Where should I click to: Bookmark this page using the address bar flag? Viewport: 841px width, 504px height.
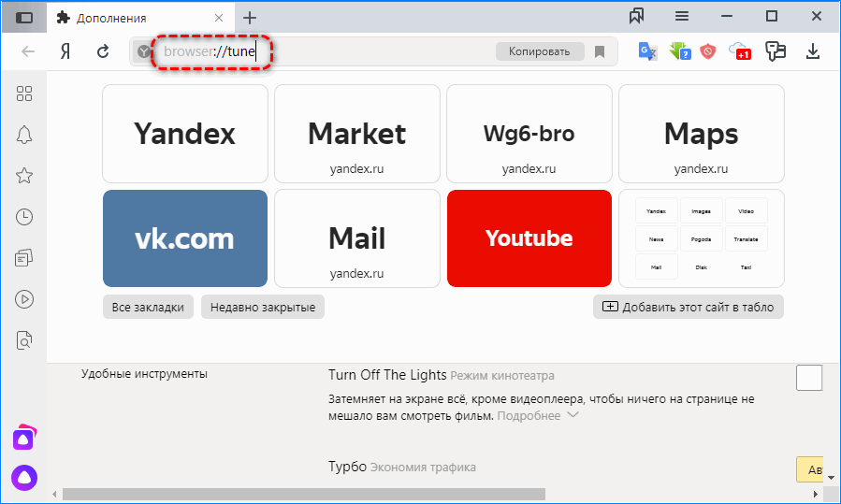point(600,51)
